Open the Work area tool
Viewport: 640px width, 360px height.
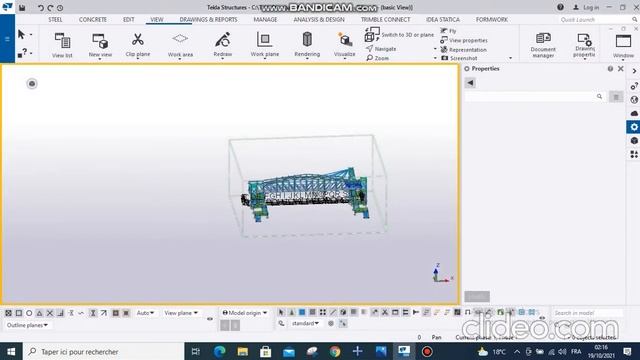[x=180, y=45]
